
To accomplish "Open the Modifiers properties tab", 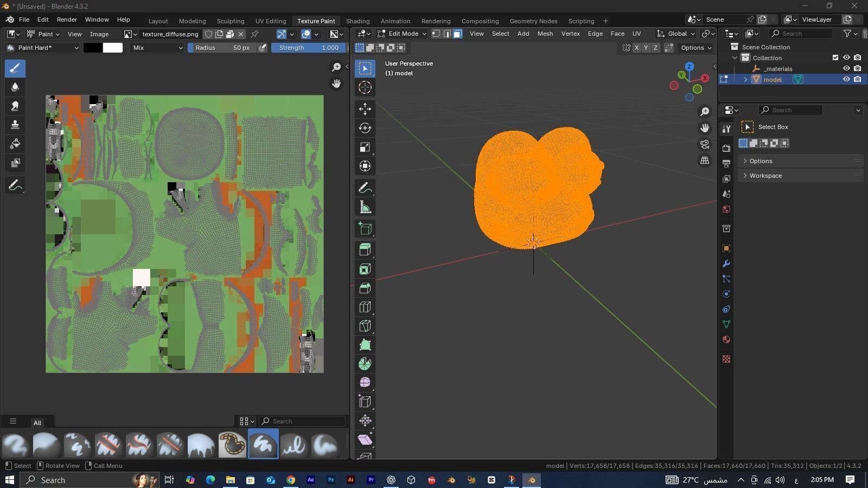I will pyautogui.click(x=726, y=264).
